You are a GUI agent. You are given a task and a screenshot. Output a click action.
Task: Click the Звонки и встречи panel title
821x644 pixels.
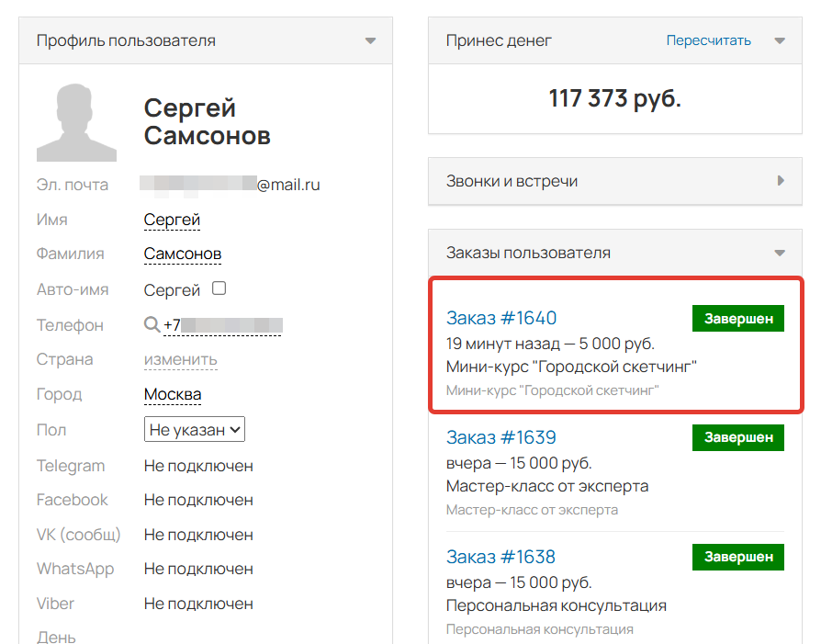point(512,181)
